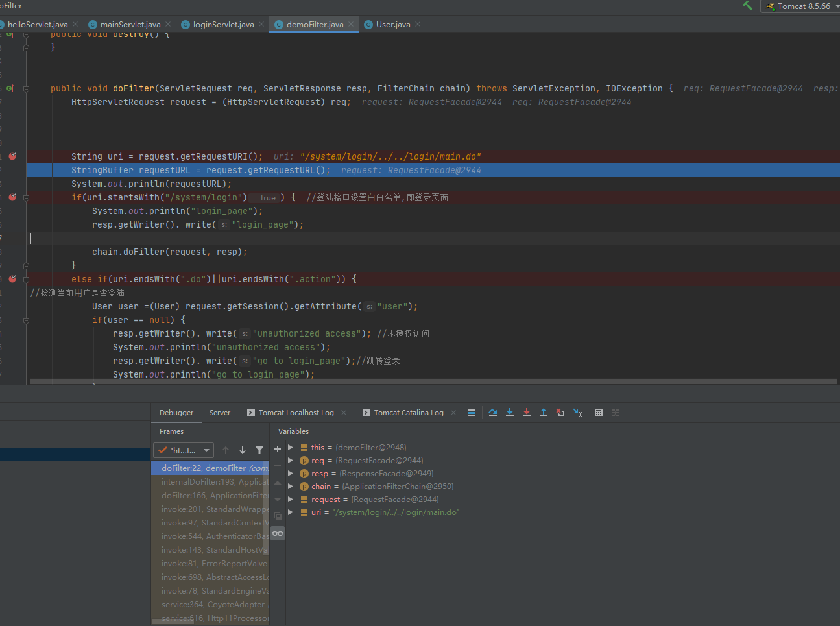Click the Step Out icon
The image size is (840, 626).
click(544, 413)
